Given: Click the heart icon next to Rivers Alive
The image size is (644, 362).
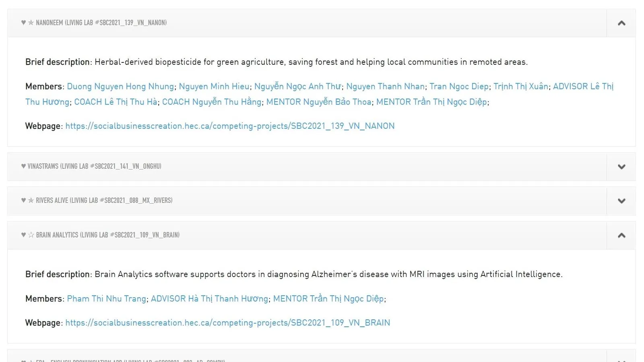Looking at the screenshot, I should tap(23, 201).
